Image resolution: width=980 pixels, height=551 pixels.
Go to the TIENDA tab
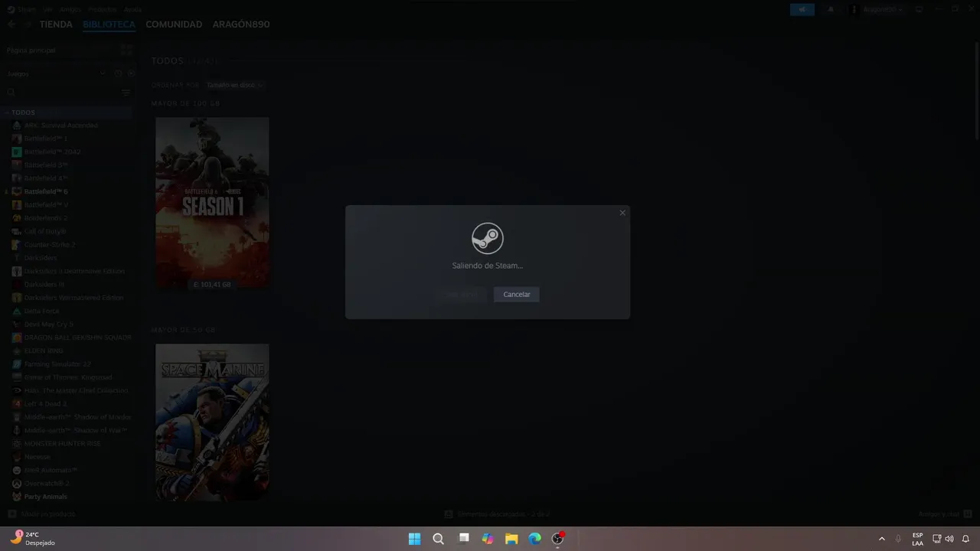click(56, 24)
